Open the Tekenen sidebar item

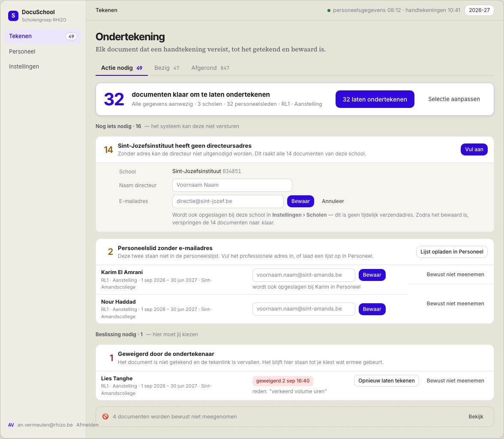43,36
